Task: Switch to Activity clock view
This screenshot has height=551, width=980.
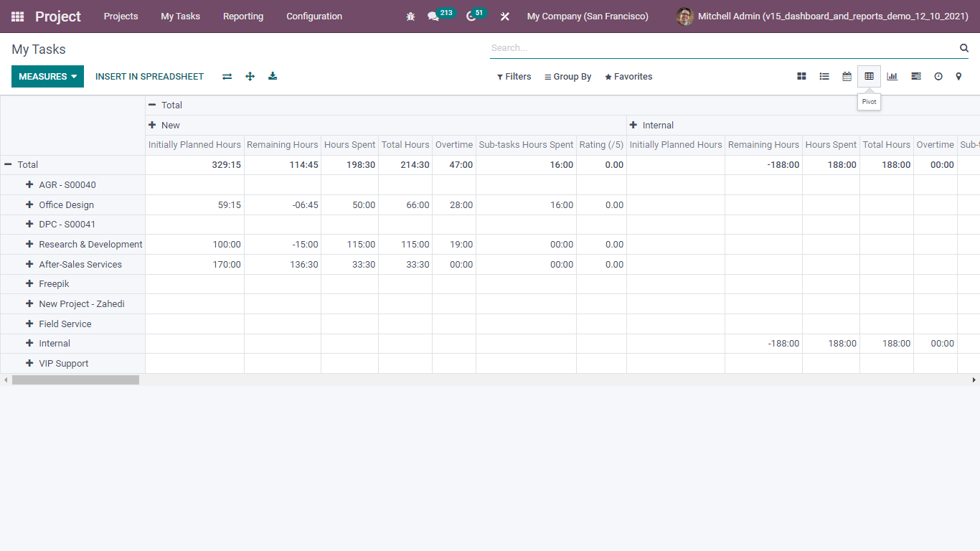Action: (938, 76)
